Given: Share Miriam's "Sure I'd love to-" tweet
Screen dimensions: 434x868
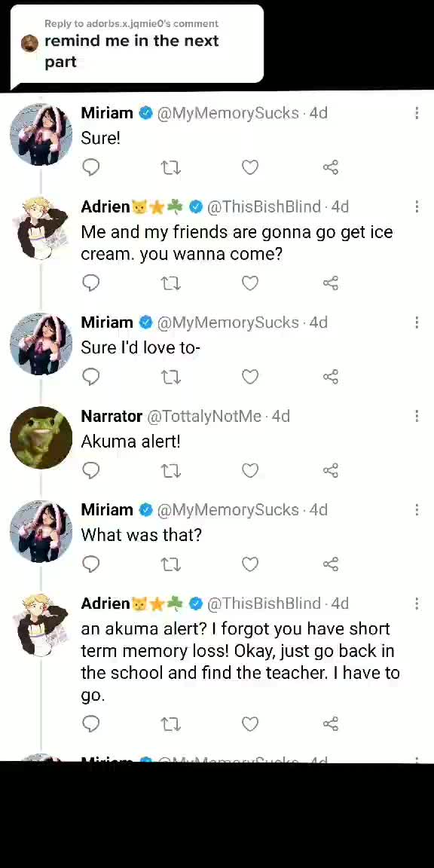Looking at the screenshot, I should click(331, 377).
